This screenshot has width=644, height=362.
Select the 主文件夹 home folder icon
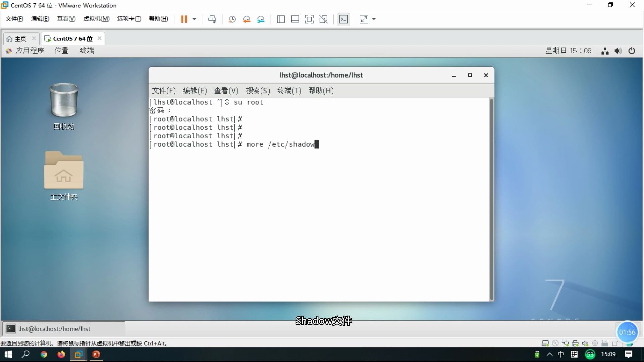[x=64, y=176]
